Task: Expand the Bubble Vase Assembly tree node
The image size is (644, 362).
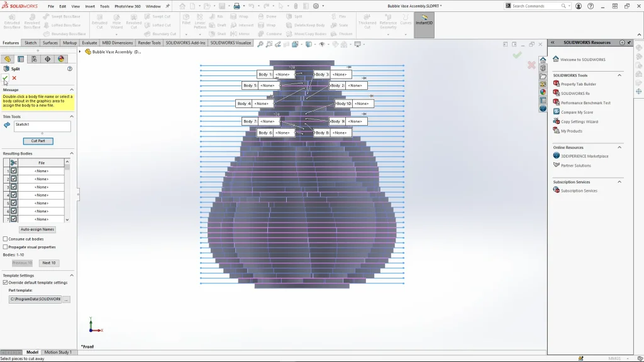Action: pos(80,52)
